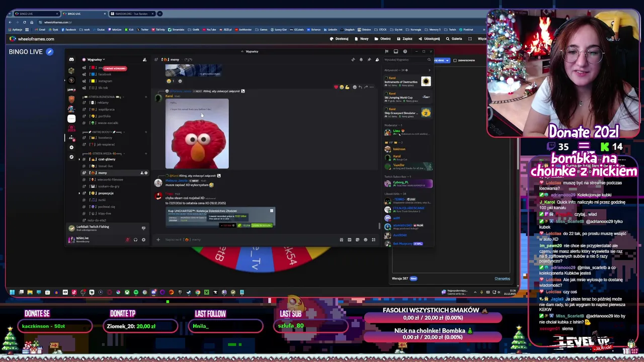
Task: Open Discord inbox icon in title bar
Action: [396, 51]
